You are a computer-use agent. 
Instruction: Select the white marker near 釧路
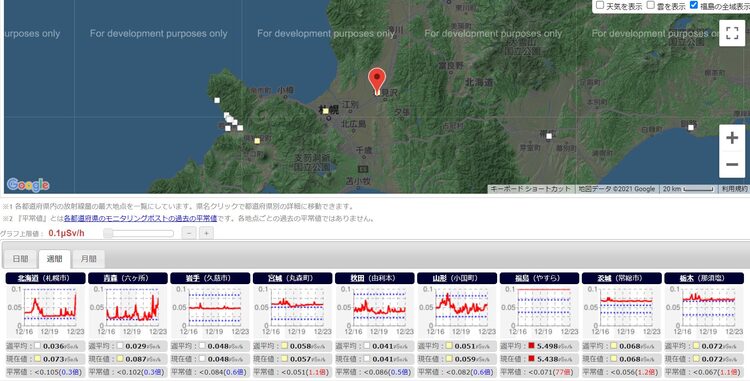tap(691, 127)
